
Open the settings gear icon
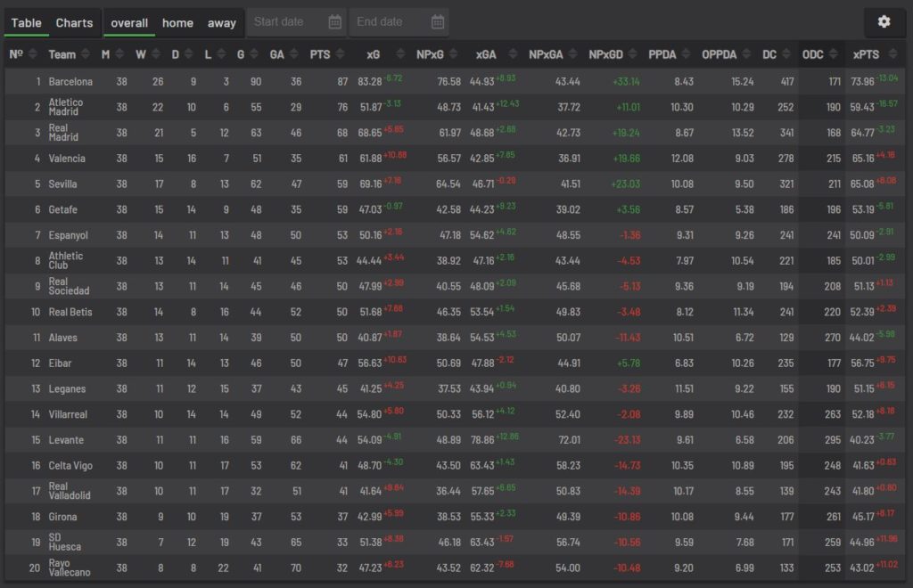[884, 21]
